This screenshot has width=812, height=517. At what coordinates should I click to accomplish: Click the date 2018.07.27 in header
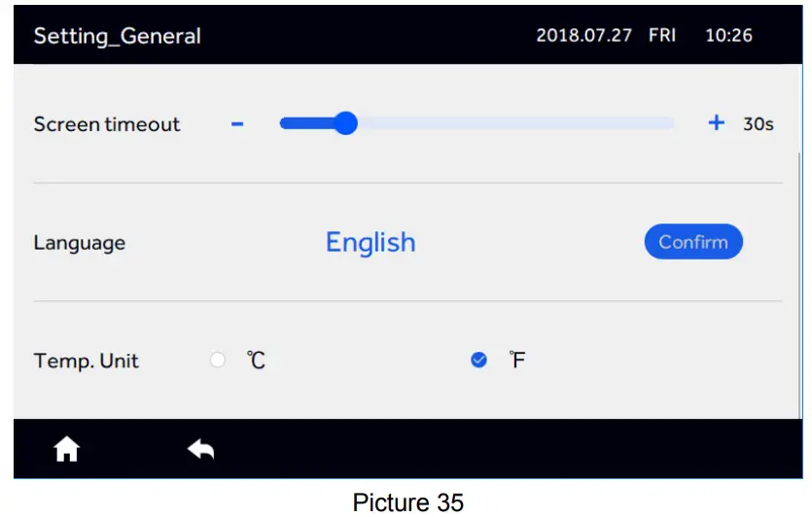[x=583, y=36]
